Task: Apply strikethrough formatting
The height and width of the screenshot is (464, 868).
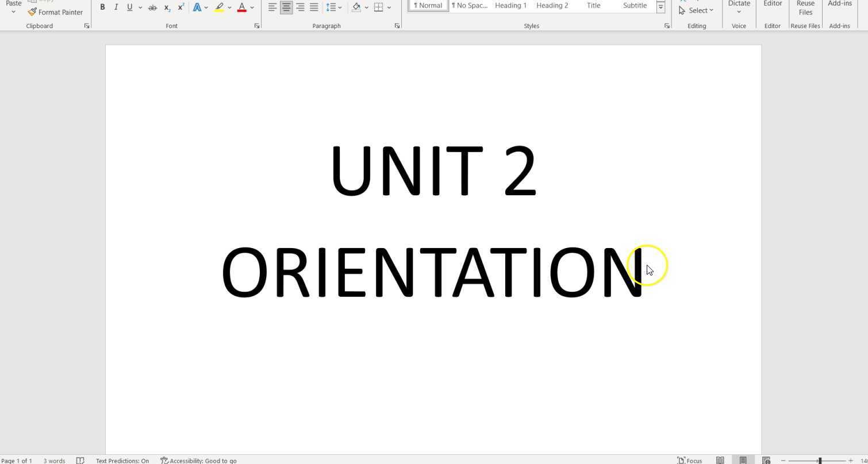Action: (152, 7)
